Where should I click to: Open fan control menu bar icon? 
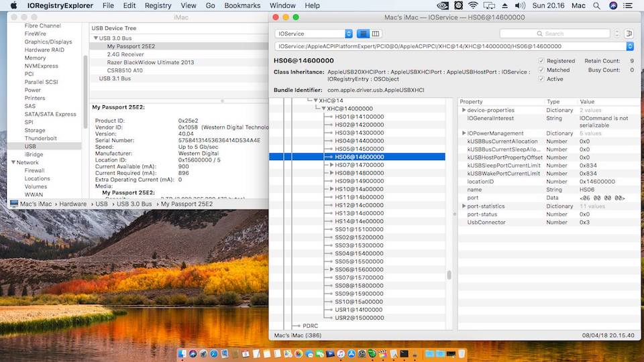[458, 5]
